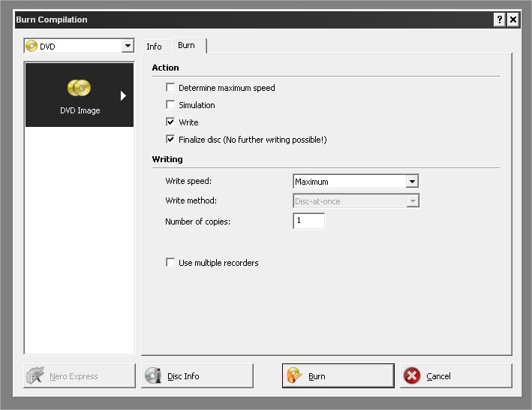Viewport: 532px width, 410px height.
Task: Cancel the burn compilation dialog
Action: (456, 375)
